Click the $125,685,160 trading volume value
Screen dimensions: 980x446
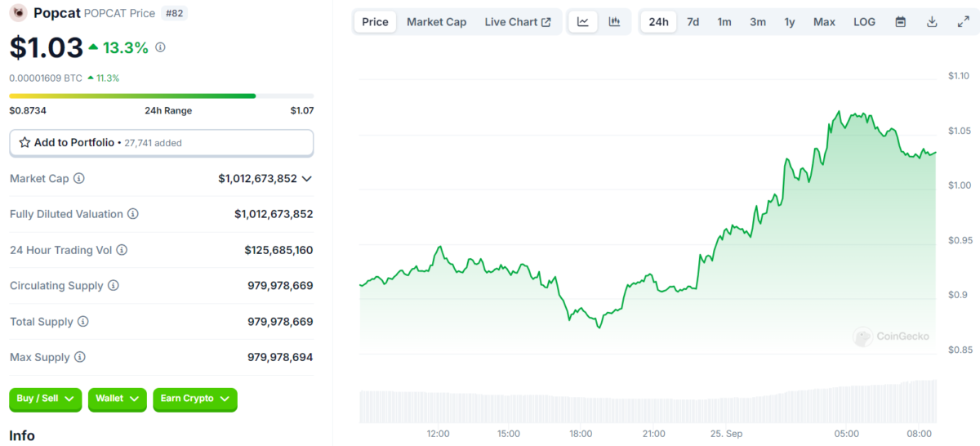click(278, 250)
